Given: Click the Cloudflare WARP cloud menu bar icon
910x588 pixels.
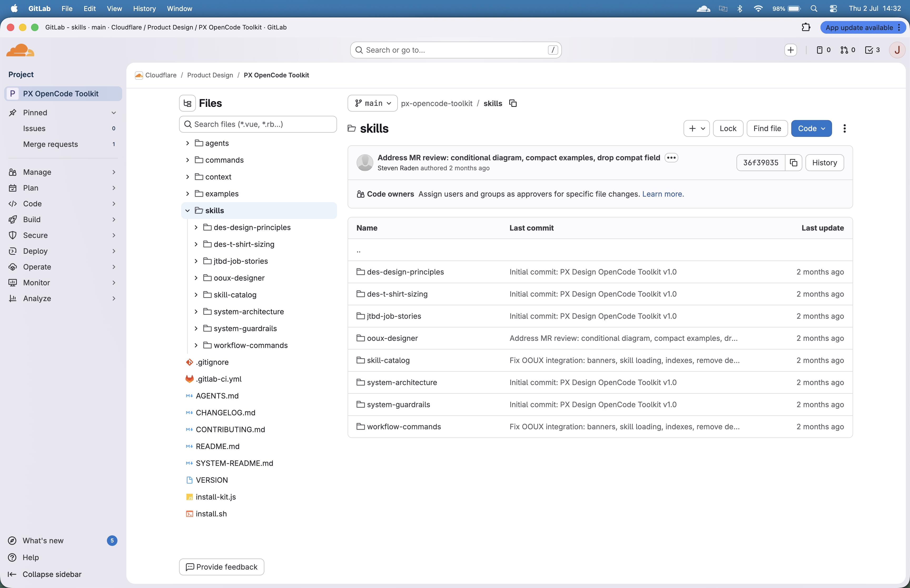Looking at the screenshot, I should (703, 8).
